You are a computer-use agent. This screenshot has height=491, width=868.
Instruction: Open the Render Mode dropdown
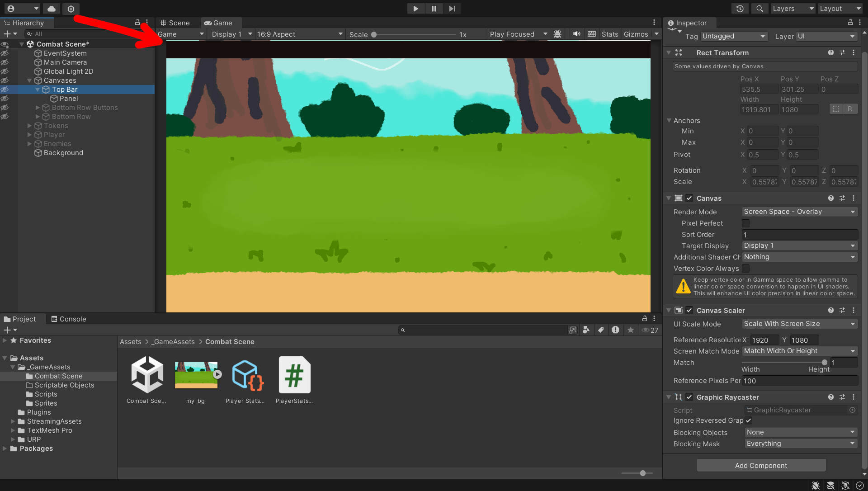click(x=799, y=211)
